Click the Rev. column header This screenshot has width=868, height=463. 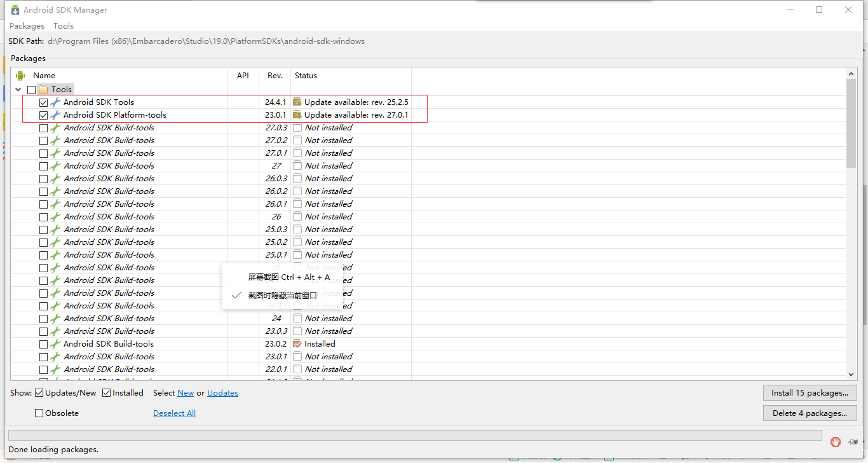pyautogui.click(x=275, y=76)
